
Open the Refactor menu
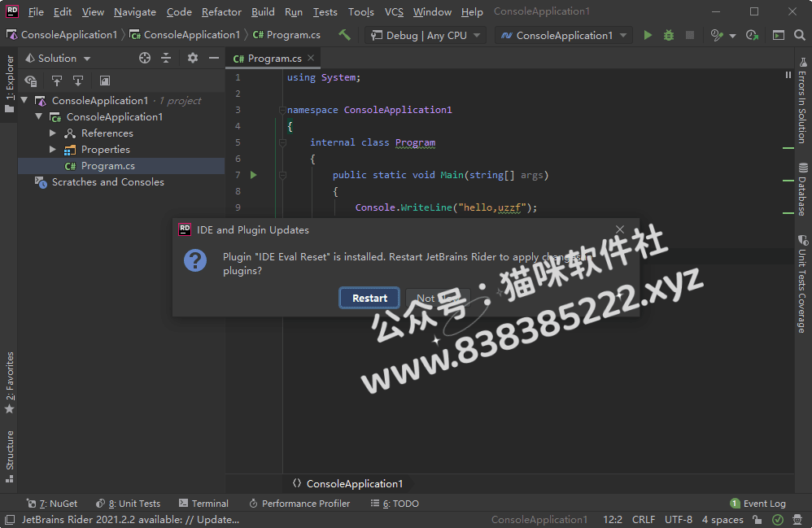(x=221, y=11)
